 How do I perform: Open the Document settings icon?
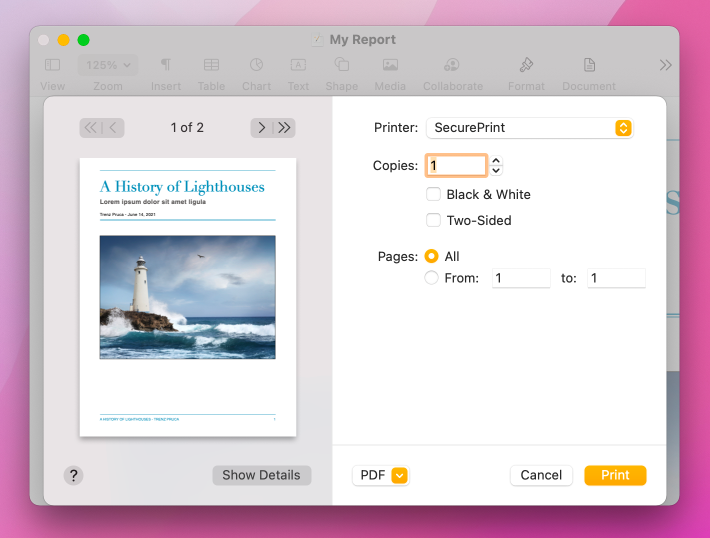589,65
